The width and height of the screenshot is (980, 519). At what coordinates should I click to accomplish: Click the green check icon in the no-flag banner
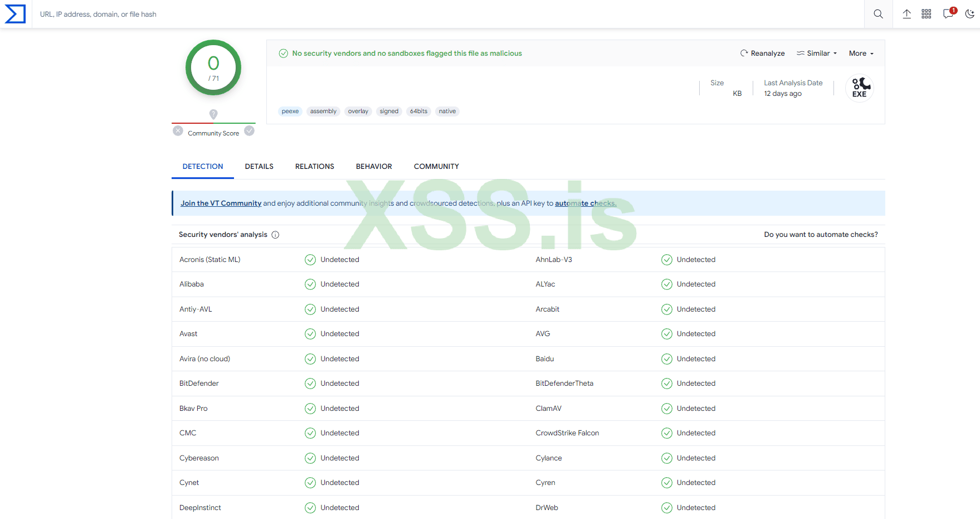coord(283,54)
